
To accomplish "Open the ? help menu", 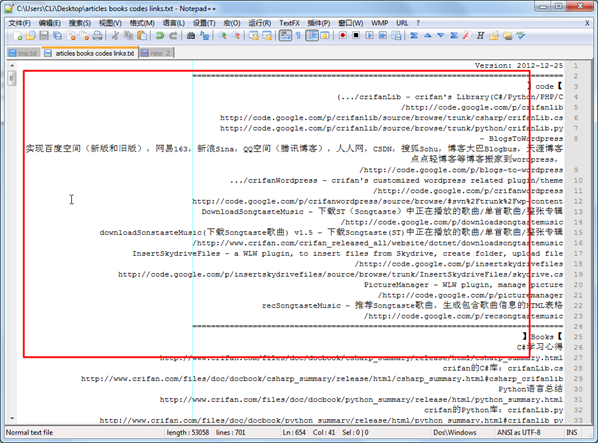I will pos(418,23).
